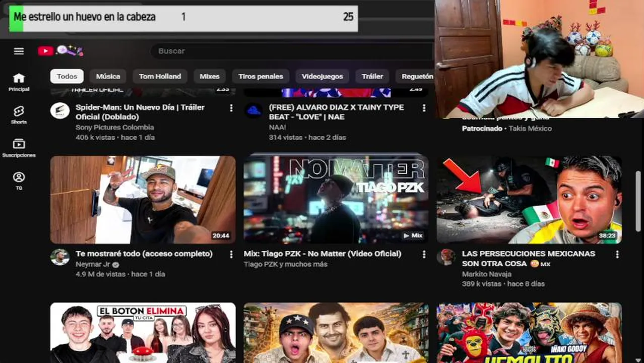Select the Mixes filter chip
644x363 pixels.
[x=209, y=76]
